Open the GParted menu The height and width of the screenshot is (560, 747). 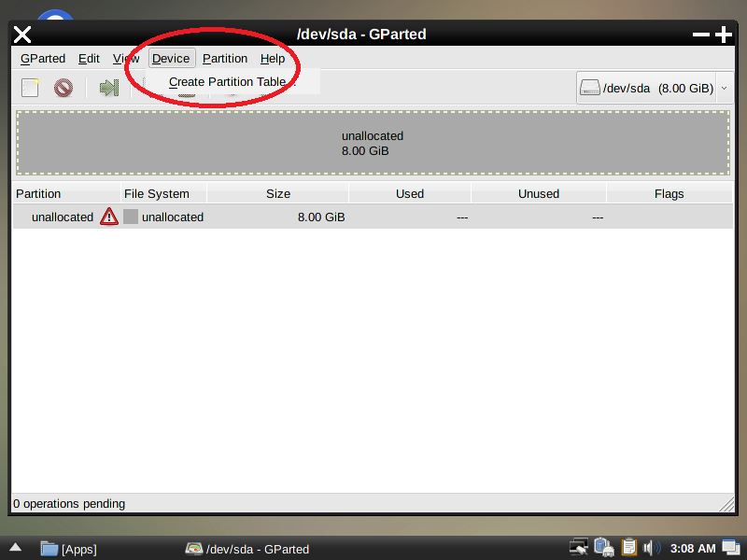[x=43, y=59]
